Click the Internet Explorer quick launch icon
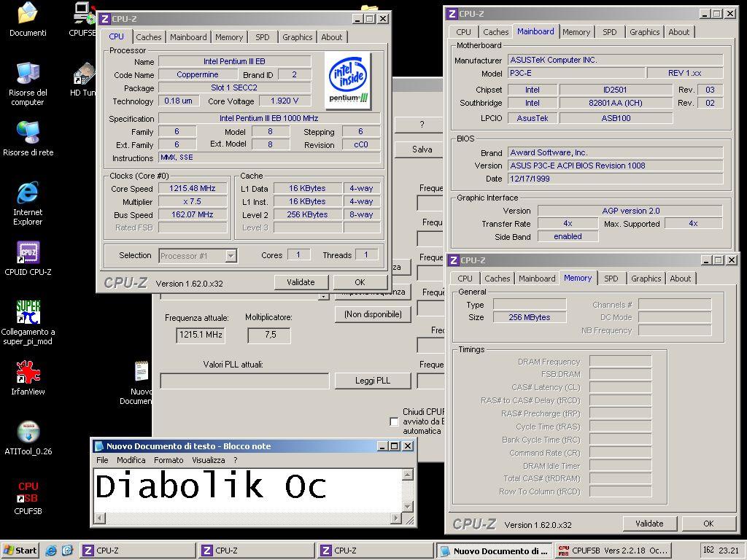Image resolution: width=747 pixels, height=560 pixels. tap(50, 551)
